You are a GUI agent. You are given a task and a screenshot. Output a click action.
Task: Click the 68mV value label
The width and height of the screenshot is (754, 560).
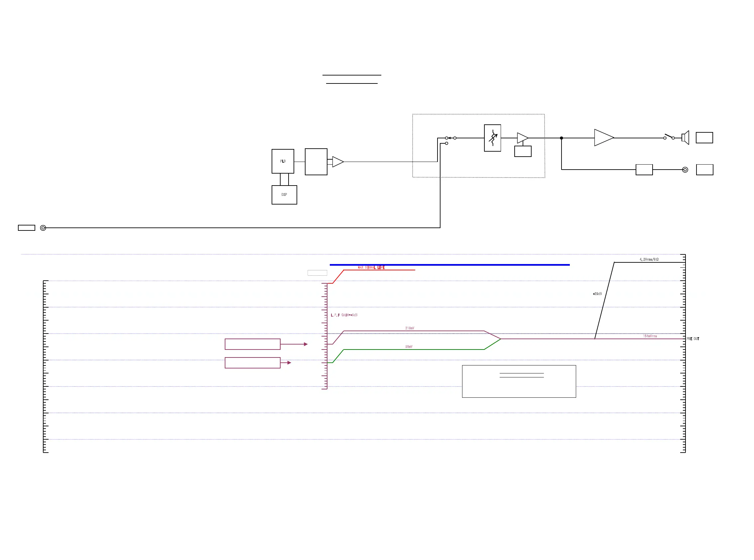point(409,347)
